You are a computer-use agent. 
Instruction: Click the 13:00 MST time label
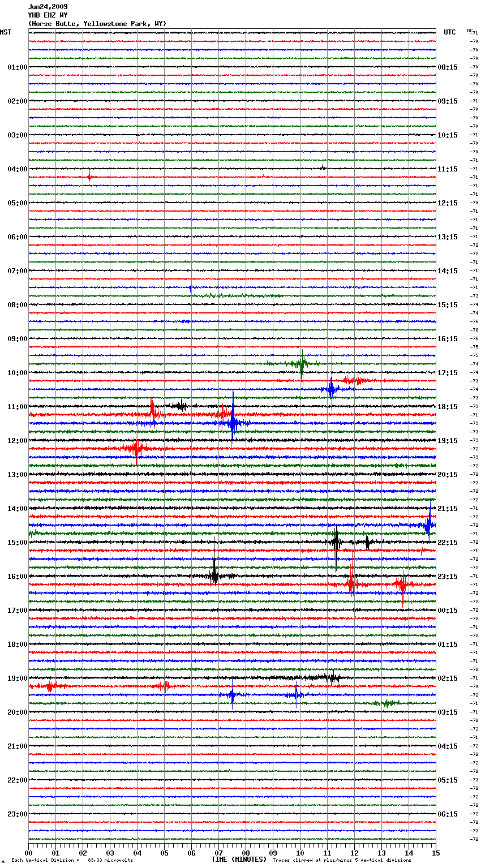(x=18, y=475)
